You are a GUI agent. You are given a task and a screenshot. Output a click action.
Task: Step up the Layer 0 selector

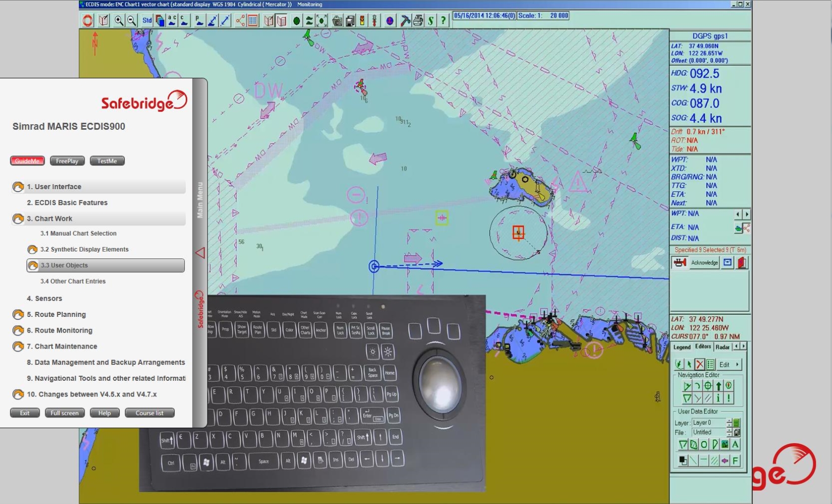pyautogui.click(x=729, y=420)
